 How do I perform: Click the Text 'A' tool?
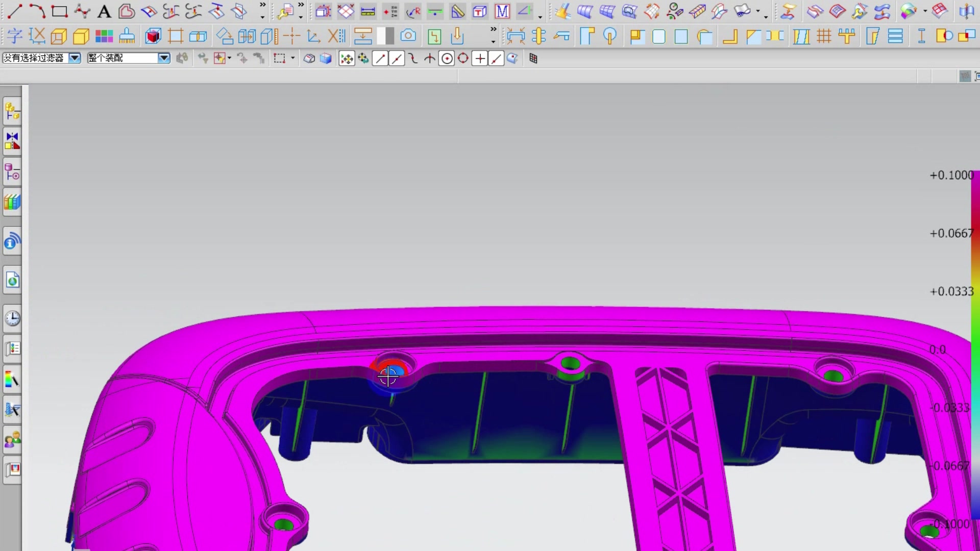[104, 11]
